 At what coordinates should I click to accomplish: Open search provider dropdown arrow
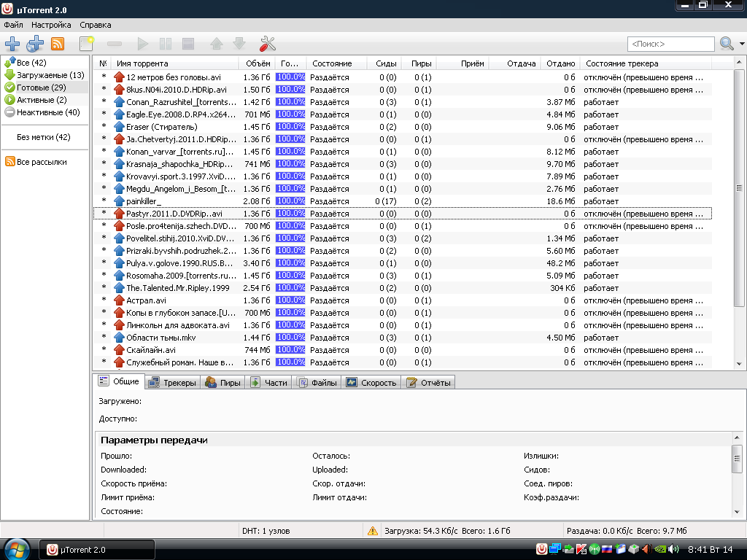pos(741,44)
